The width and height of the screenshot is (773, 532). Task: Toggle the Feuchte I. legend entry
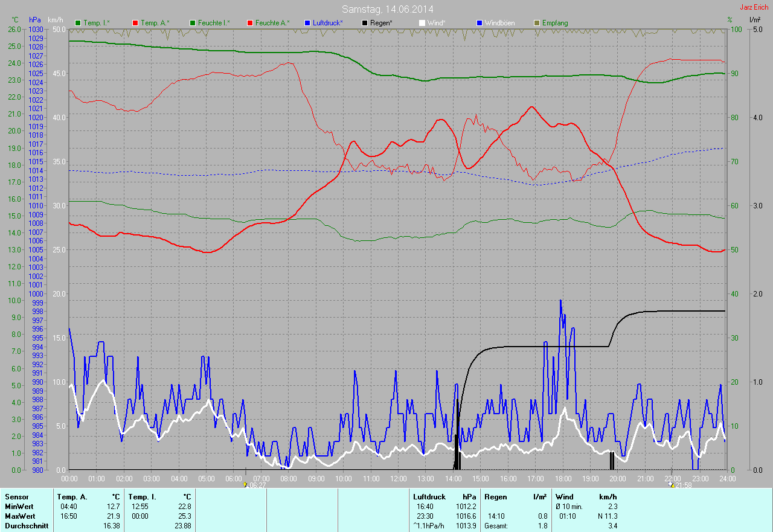(210, 23)
